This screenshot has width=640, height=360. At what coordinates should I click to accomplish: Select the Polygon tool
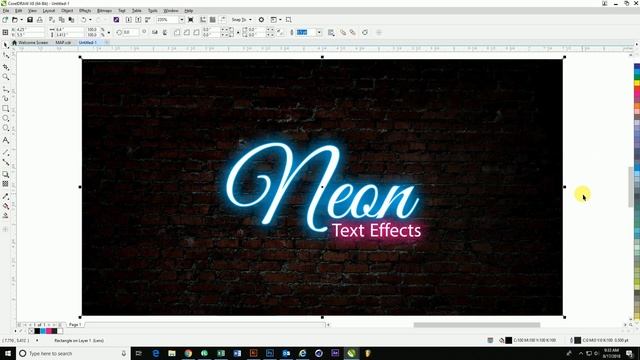6,128
